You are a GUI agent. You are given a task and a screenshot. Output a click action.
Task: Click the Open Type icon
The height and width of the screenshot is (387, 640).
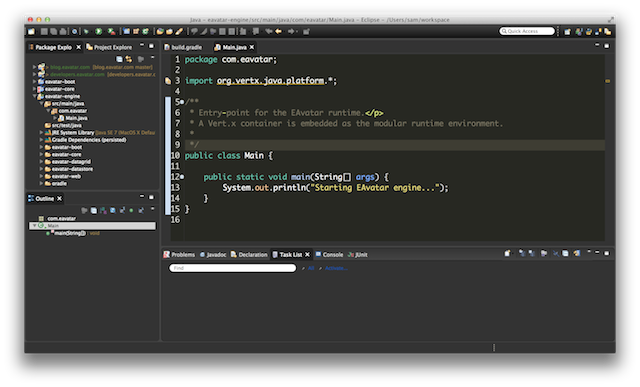point(160,31)
